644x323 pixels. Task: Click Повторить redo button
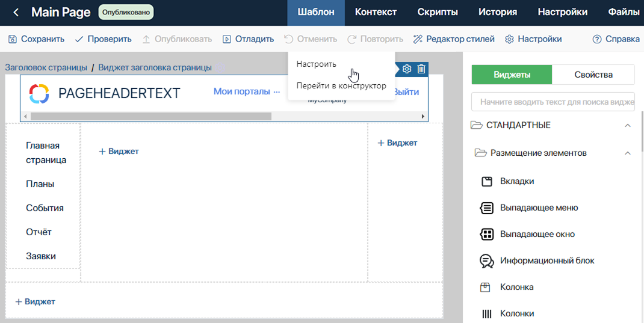tap(375, 39)
